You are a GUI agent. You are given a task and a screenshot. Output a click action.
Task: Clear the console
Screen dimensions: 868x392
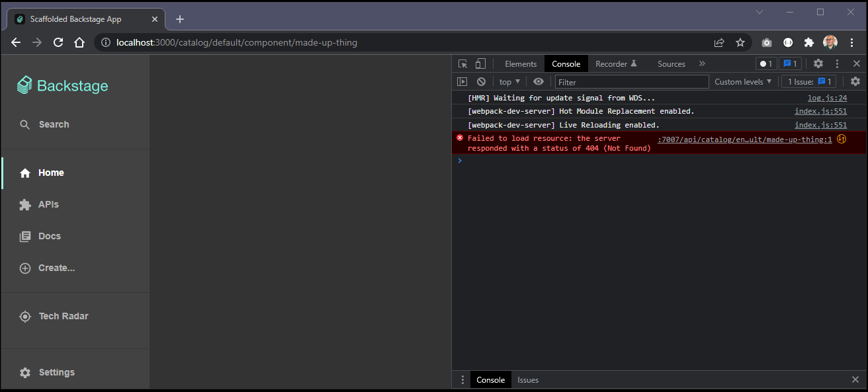(482, 81)
